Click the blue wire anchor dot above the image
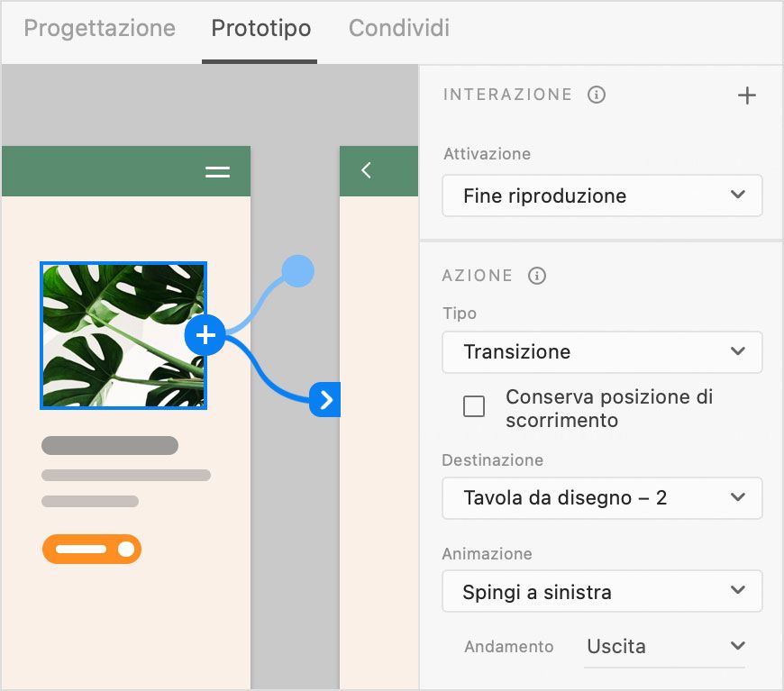Image resolution: width=784 pixels, height=691 pixels. click(297, 269)
